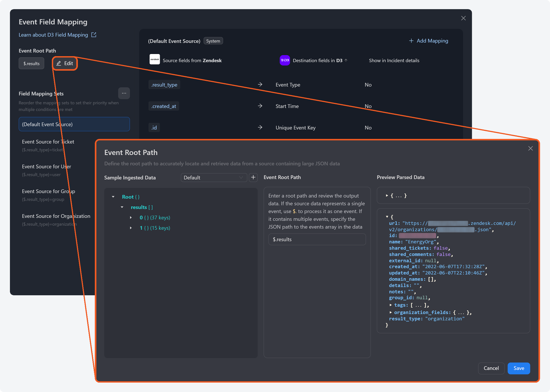This screenshot has height=392, width=550.
Task: Expand item 1 with 15 keys
Action: [131, 228]
